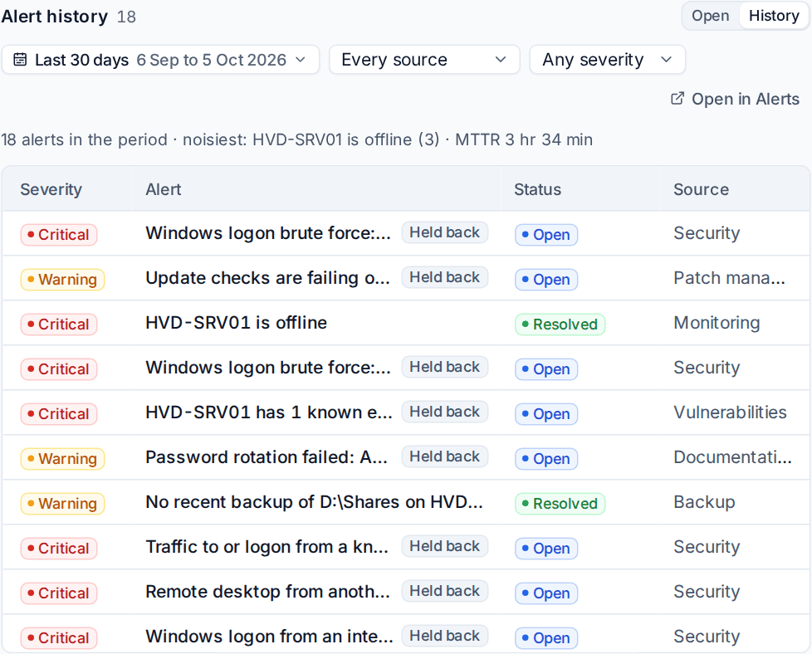Image resolution: width=812 pixels, height=654 pixels.
Task: Open the HVD-SRV01 is offline alert
Action: click(236, 323)
